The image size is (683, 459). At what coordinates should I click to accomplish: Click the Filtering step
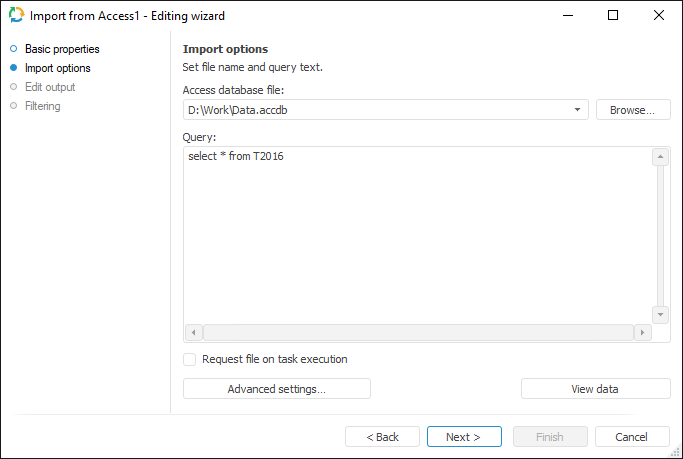[42, 106]
